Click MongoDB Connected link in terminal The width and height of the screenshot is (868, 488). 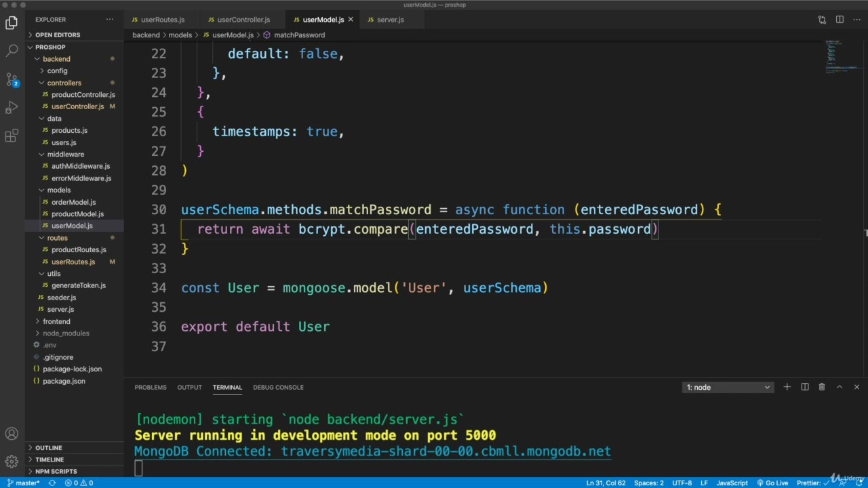[x=372, y=451]
